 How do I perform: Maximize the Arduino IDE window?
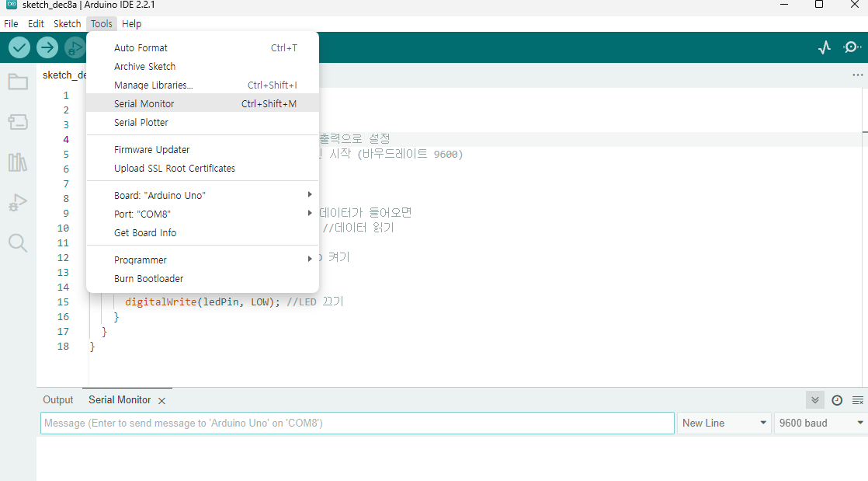[819, 5]
